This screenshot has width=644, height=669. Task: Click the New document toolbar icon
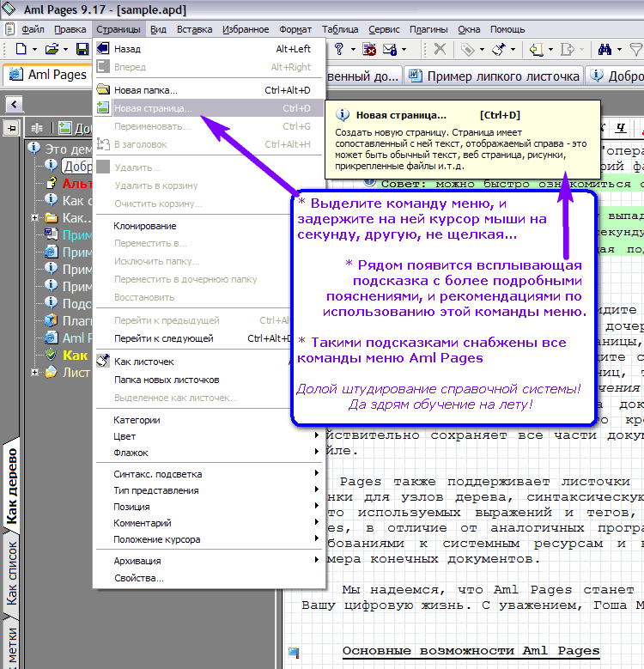click(x=21, y=49)
